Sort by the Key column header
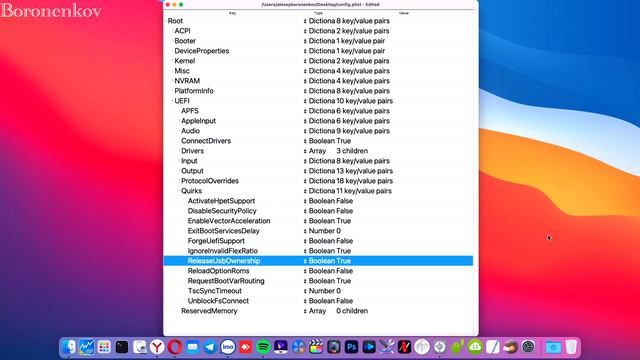The height and width of the screenshot is (360, 640). 232,13
